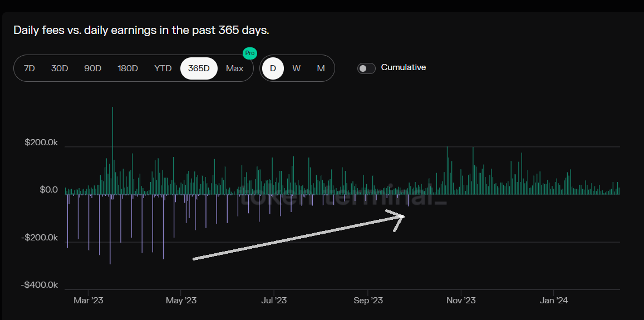Click the white arrow head annotation
This screenshot has width=644, height=320.
point(400,218)
